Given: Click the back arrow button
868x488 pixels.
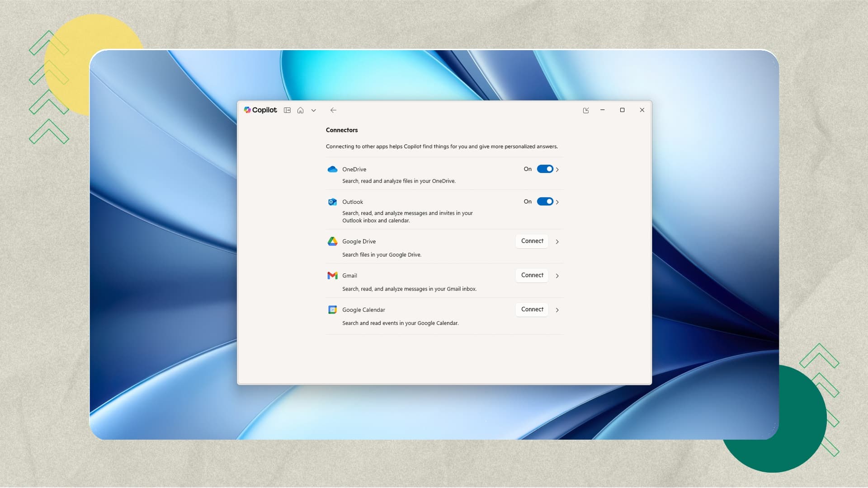Looking at the screenshot, I should [x=333, y=110].
